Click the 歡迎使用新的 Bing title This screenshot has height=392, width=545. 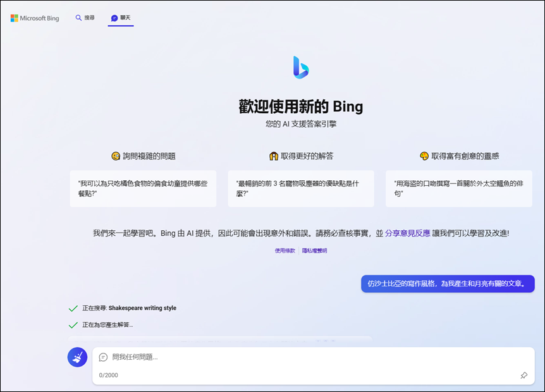[x=301, y=106]
